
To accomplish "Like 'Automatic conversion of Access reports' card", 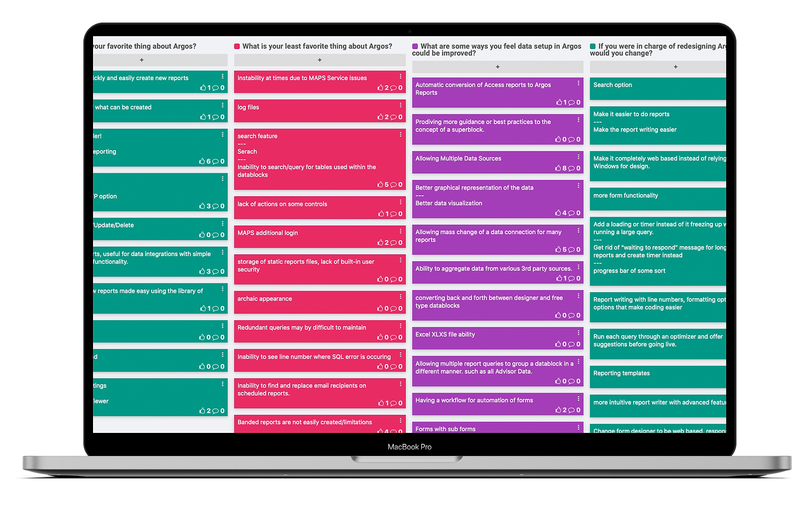I will (559, 103).
